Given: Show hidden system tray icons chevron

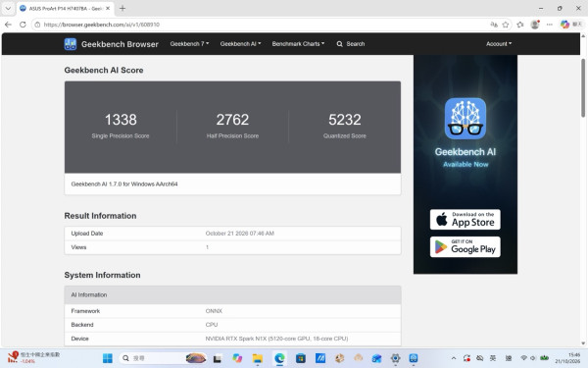Looking at the screenshot, I should click(454, 358).
